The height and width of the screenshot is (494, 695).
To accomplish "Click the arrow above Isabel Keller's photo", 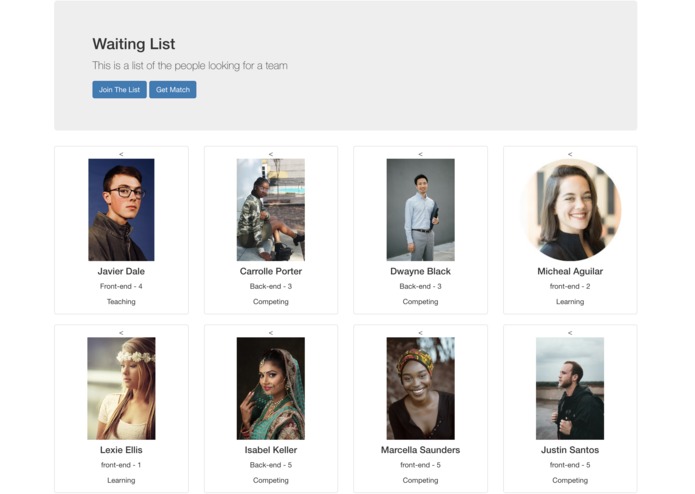I will point(271,333).
